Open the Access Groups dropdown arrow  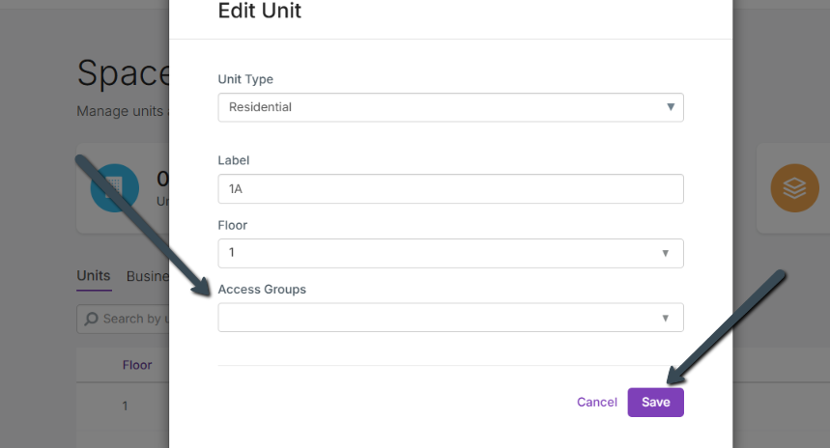tap(665, 318)
